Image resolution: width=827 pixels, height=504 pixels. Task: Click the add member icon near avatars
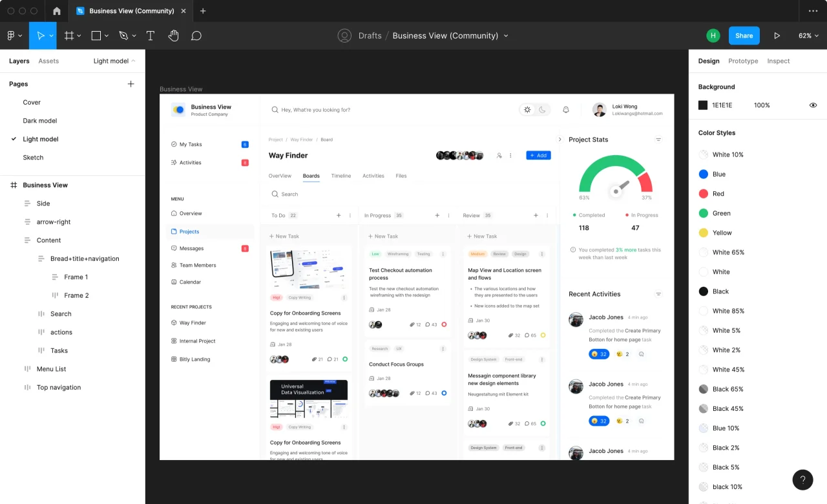coord(499,156)
